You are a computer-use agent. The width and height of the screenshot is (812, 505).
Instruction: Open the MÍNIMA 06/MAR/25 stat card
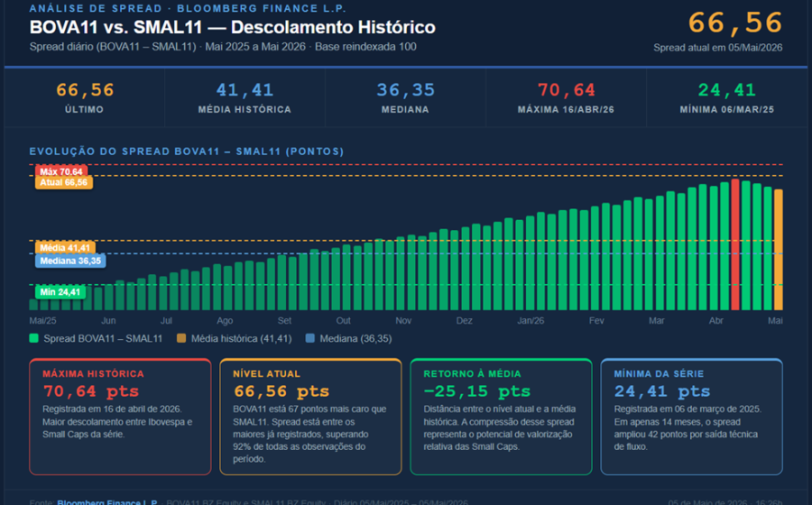tap(727, 97)
